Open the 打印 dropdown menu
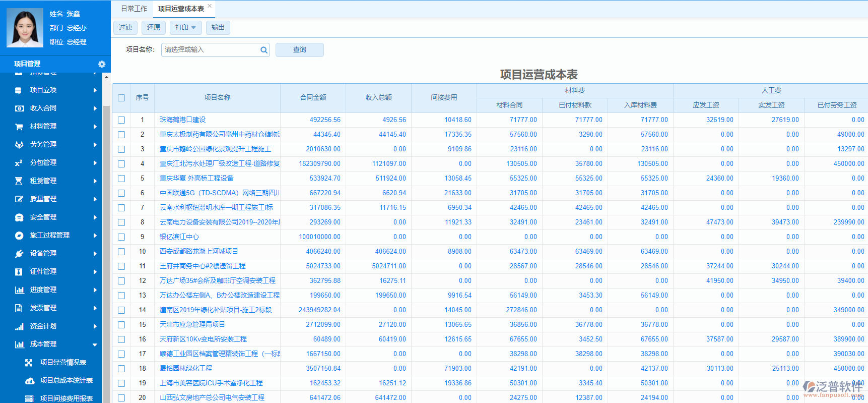The height and width of the screenshot is (403, 868). point(185,28)
